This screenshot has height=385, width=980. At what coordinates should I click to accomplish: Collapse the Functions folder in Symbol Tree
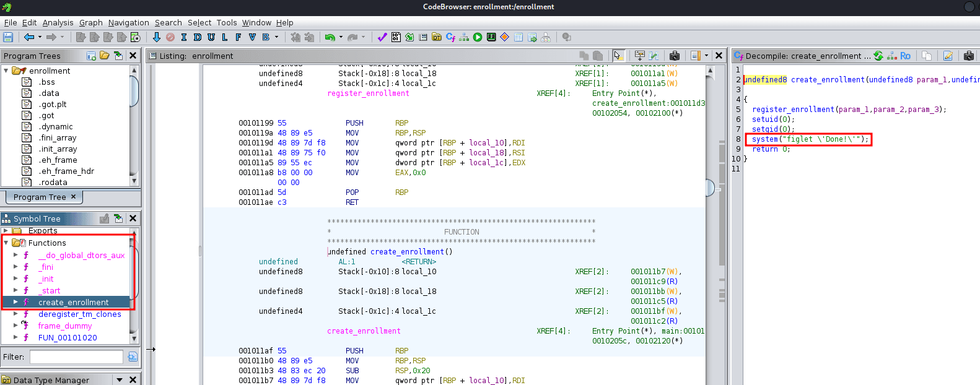(6, 243)
